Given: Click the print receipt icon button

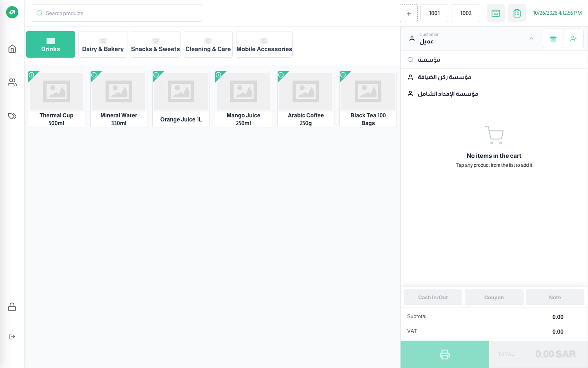Looking at the screenshot, I should (x=445, y=354).
